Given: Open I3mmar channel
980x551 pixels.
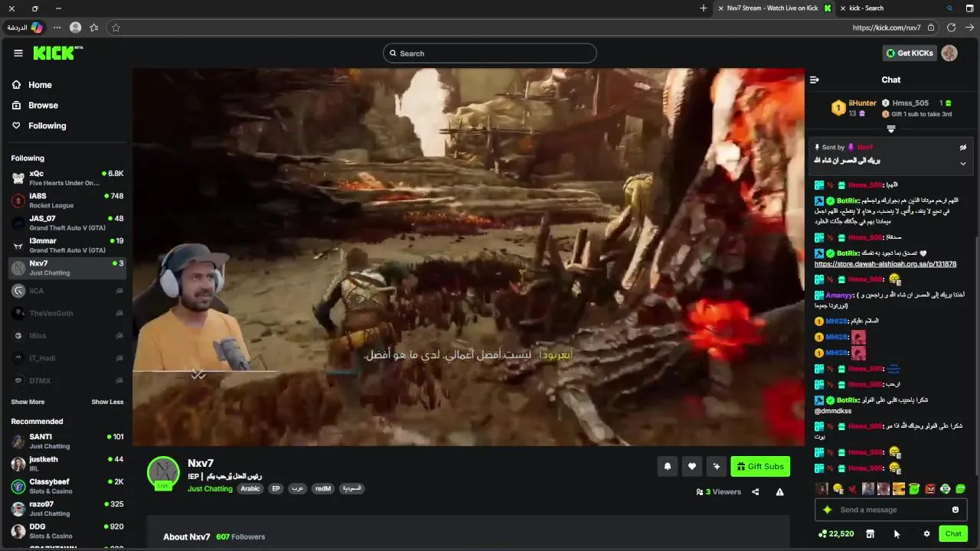Looking at the screenshot, I should 67,245.
